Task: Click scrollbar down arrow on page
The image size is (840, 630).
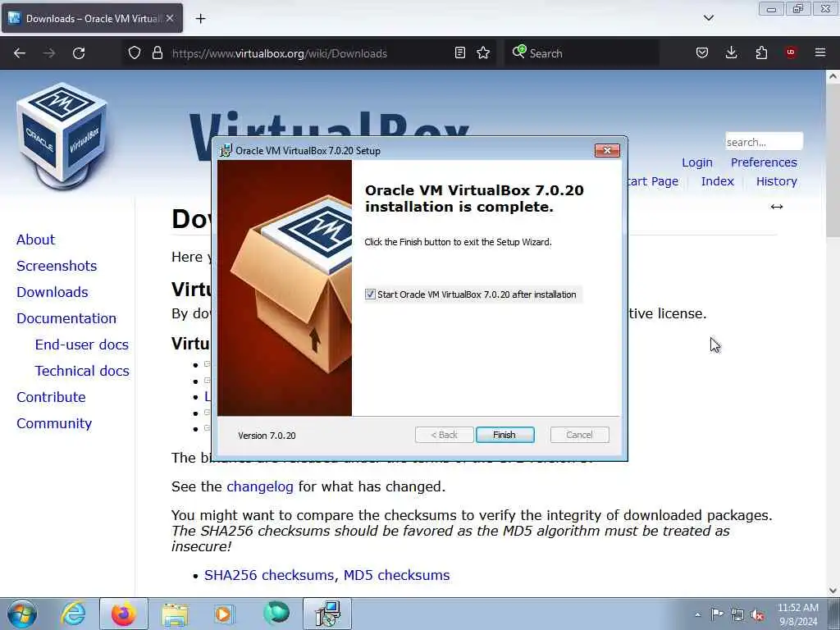Action: click(833, 590)
